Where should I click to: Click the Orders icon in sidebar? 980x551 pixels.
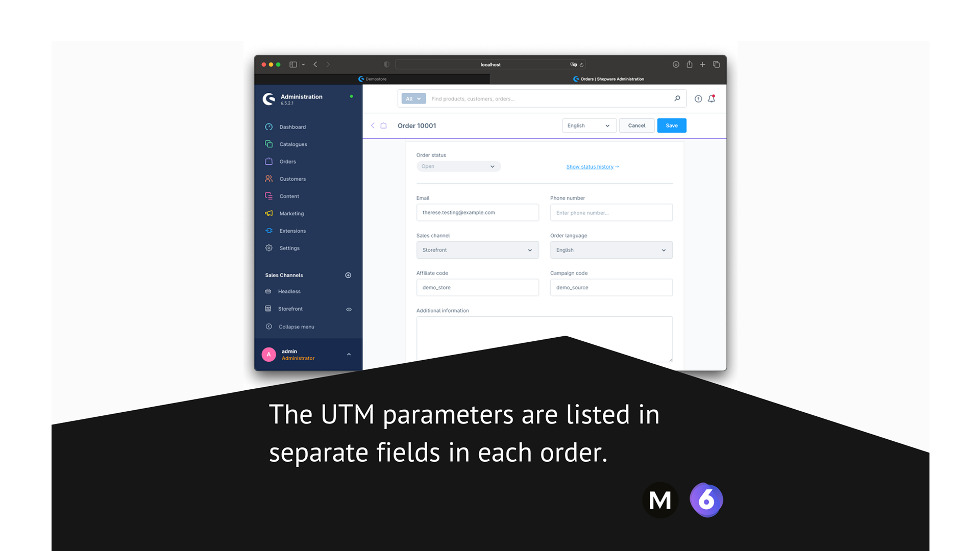270,161
